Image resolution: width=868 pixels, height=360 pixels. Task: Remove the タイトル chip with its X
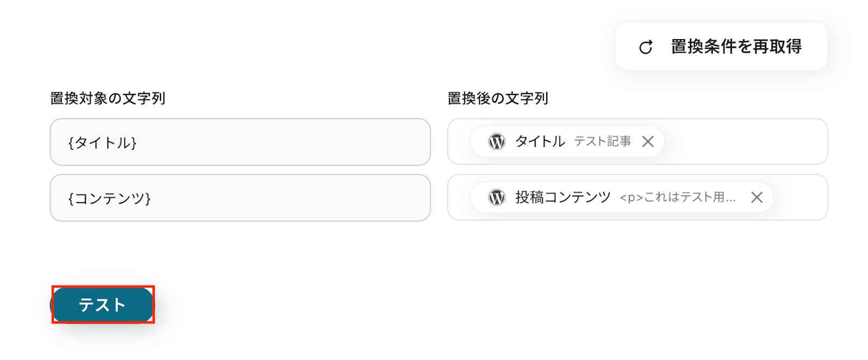(648, 142)
